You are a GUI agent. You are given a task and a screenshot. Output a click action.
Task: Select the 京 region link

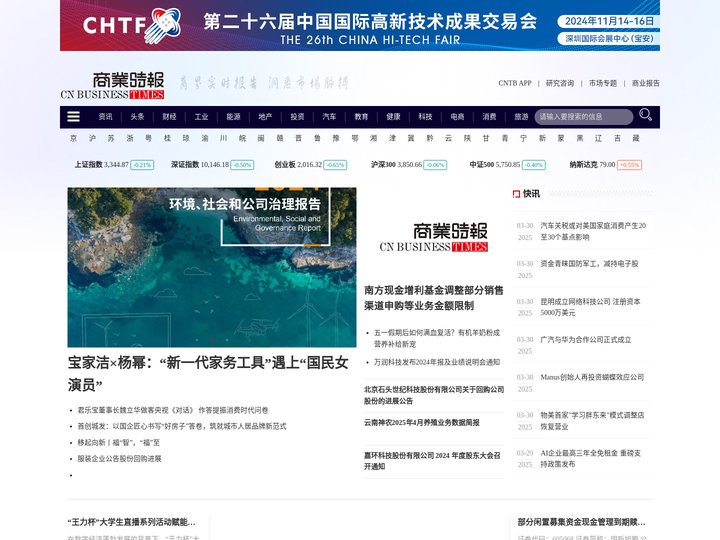click(x=73, y=138)
